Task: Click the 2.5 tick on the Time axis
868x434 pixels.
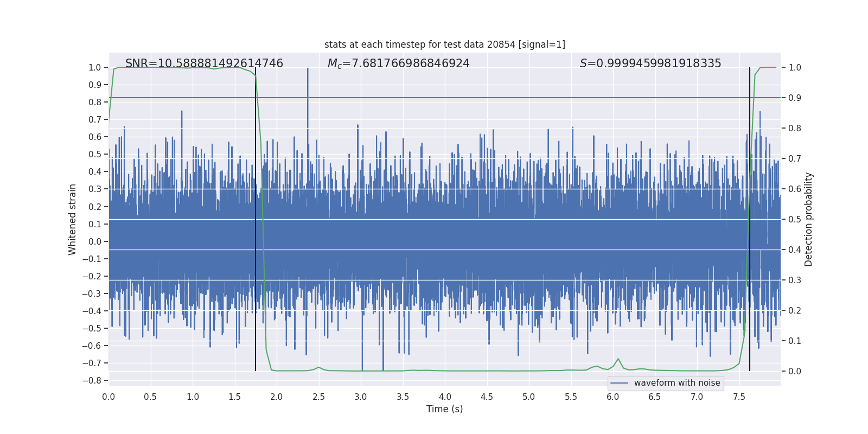Action: click(x=318, y=397)
